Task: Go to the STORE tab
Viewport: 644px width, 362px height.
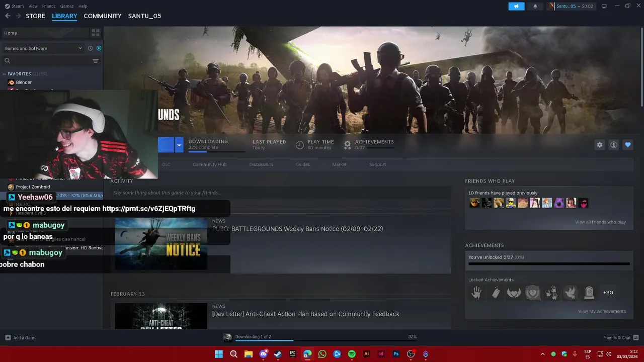Action: (x=35, y=16)
